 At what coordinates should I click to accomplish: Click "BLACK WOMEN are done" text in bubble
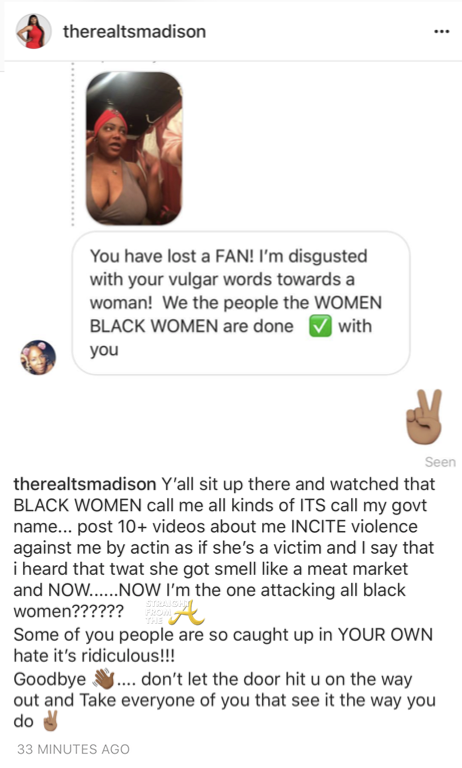(192, 326)
